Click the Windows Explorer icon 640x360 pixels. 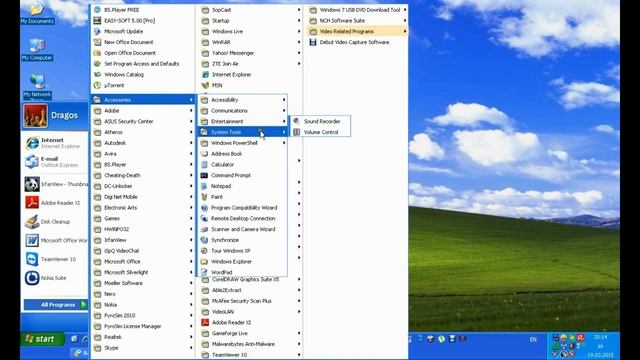[x=204, y=262]
